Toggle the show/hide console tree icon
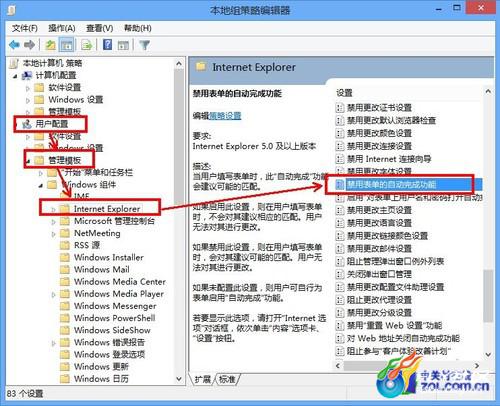500x406 pixels. (66, 45)
